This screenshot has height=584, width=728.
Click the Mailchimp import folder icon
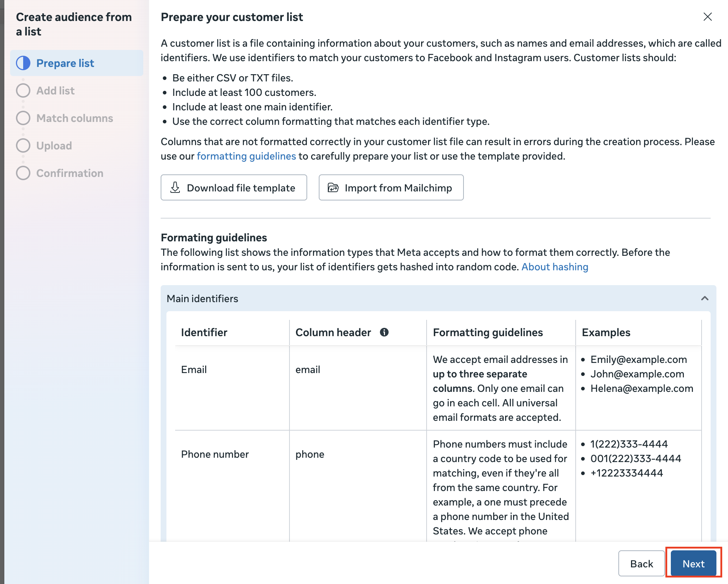[333, 187]
